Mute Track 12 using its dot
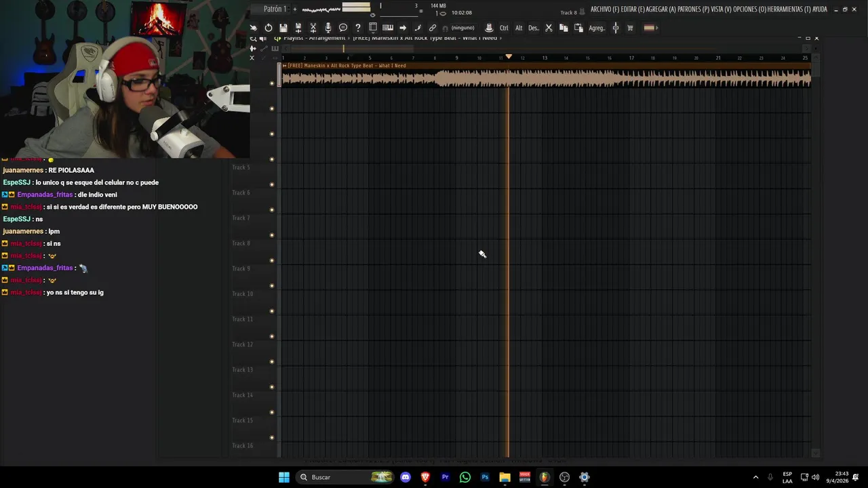 pyautogui.click(x=272, y=362)
